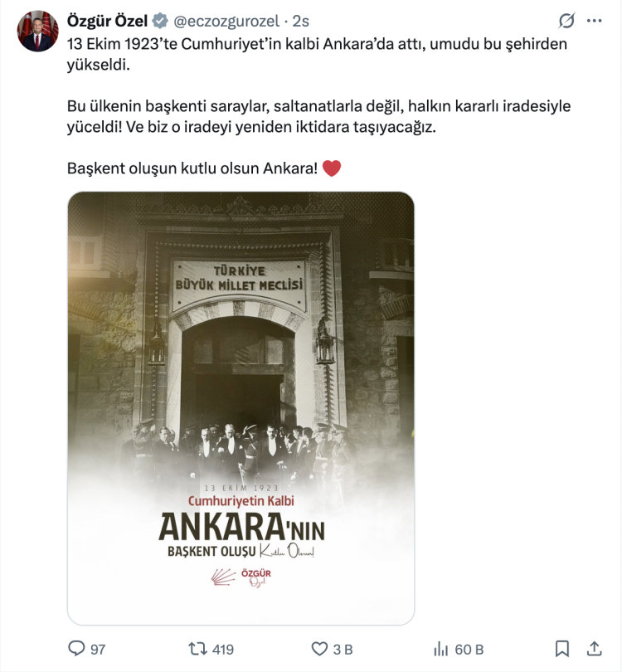Image resolution: width=622 pixels, height=672 pixels.
Task: Like the tweet with heart icon
Action: pyautogui.click(x=319, y=649)
